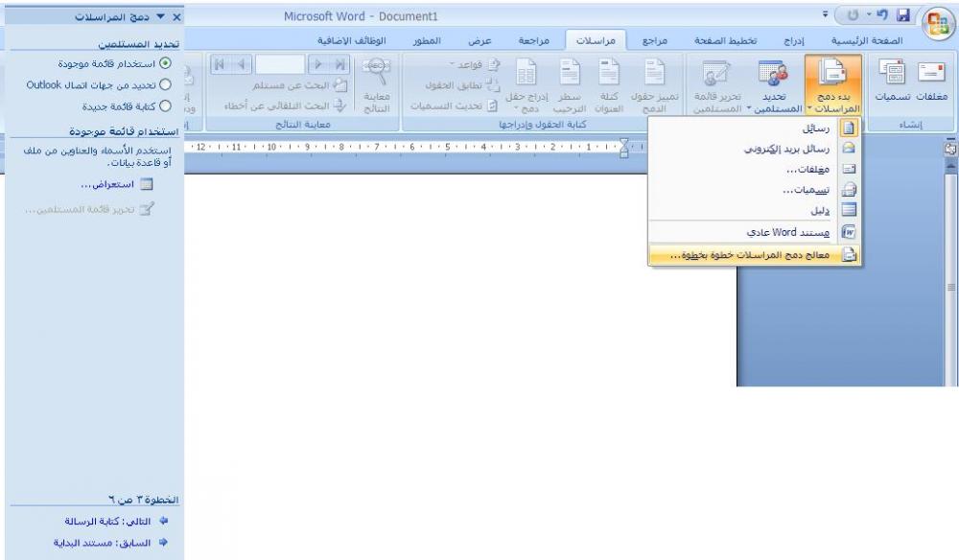This screenshot has width=959, height=560.
Task: Choose E-mail Messages (رسائل بريد إلكتروني) menu item
Action: 754,149
